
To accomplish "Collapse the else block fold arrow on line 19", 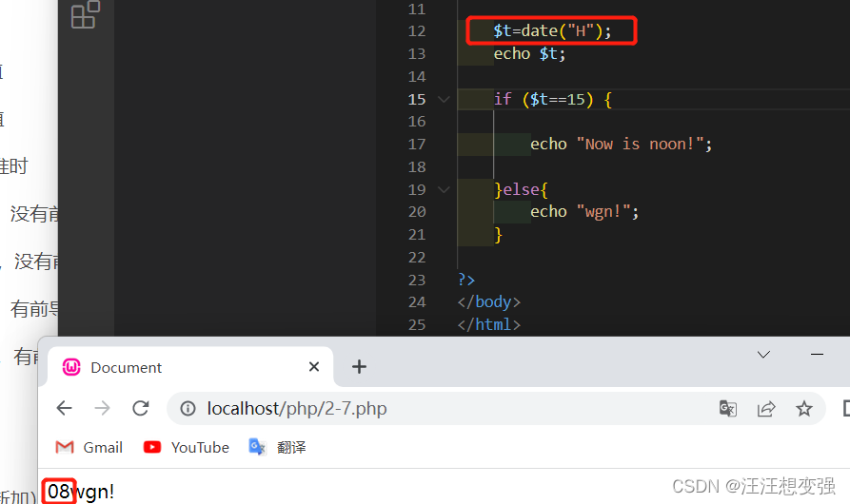I will [x=444, y=189].
